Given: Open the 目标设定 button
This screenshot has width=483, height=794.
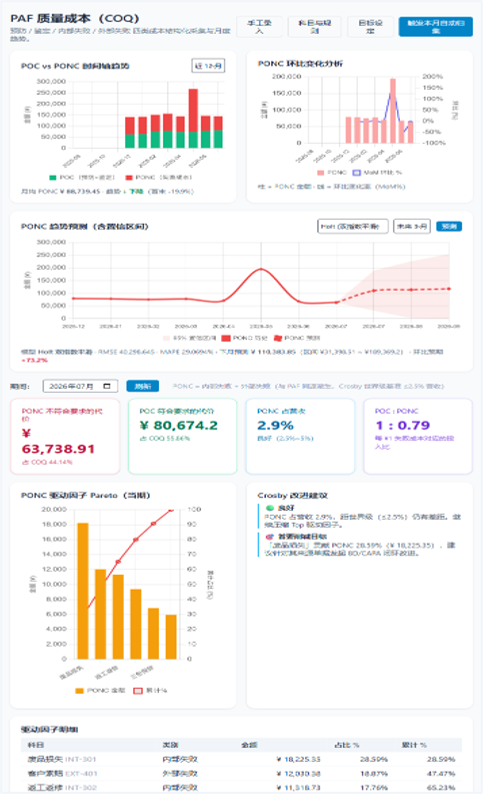Looking at the screenshot, I should (x=370, y=27).
